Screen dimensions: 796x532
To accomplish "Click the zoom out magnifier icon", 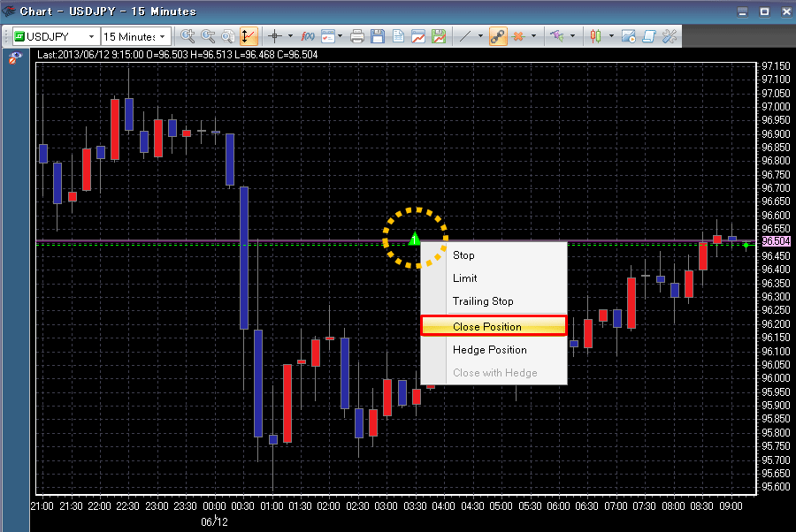I will click(208, 36).
